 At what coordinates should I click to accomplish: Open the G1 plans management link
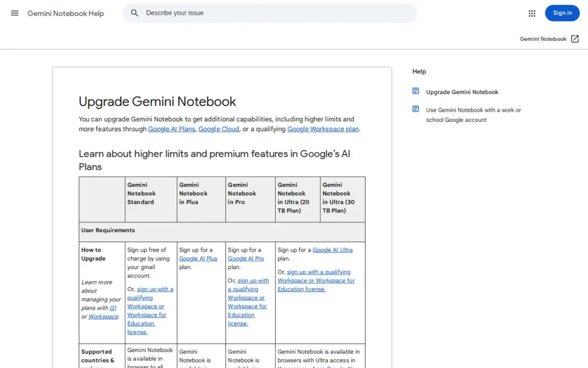coord(113,308)
